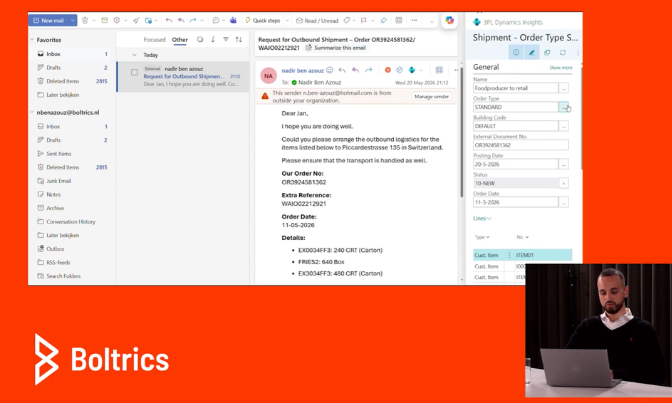Click the Move to folder icon

(148, 20)
